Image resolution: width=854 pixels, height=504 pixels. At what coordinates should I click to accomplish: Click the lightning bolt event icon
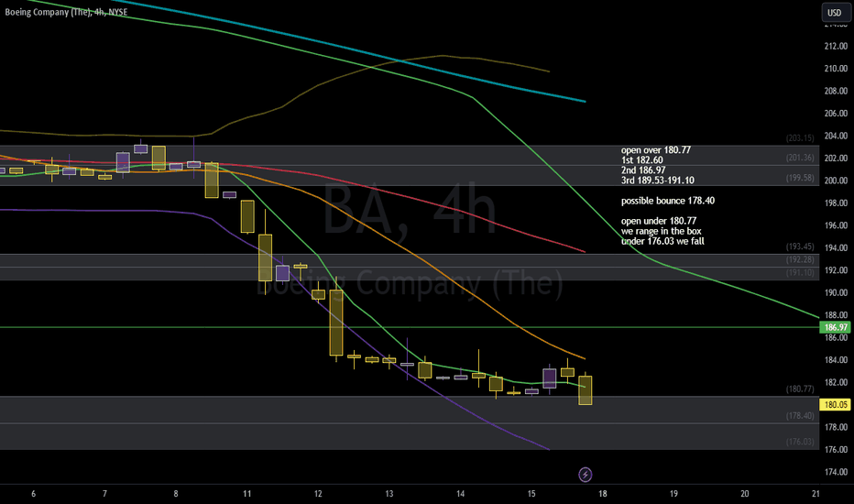click(585, 474)
